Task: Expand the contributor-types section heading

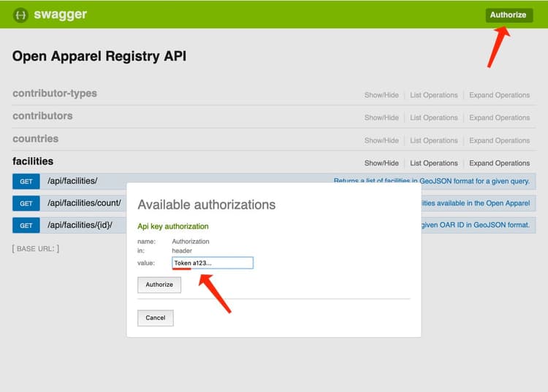Action: (x=55, y=93)
